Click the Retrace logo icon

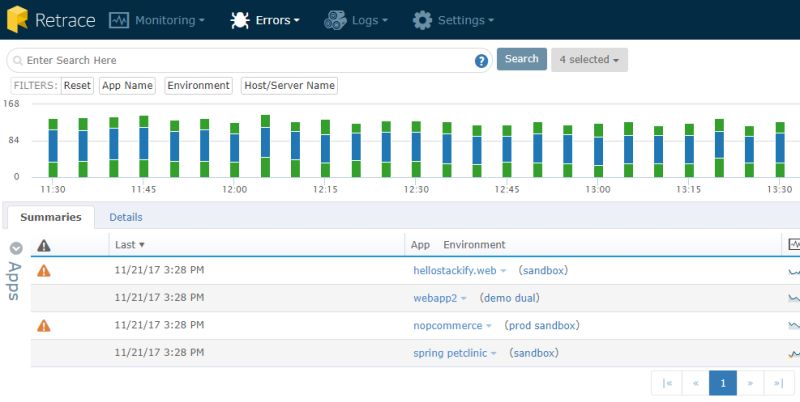coord(17,19)
